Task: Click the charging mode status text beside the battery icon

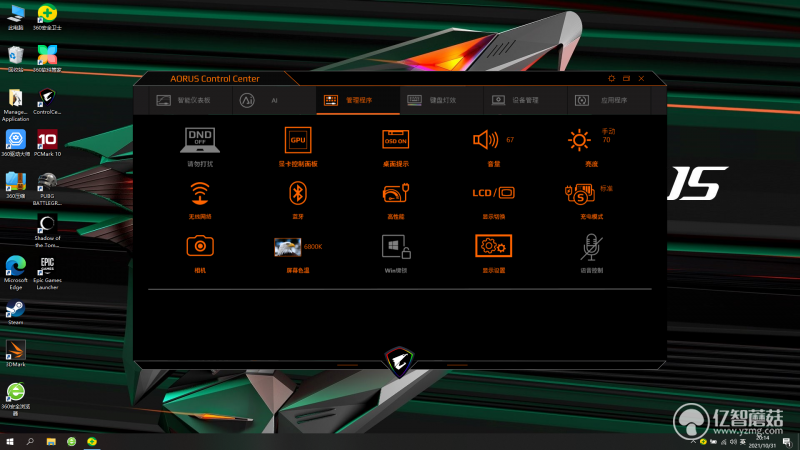Action: 606,188
